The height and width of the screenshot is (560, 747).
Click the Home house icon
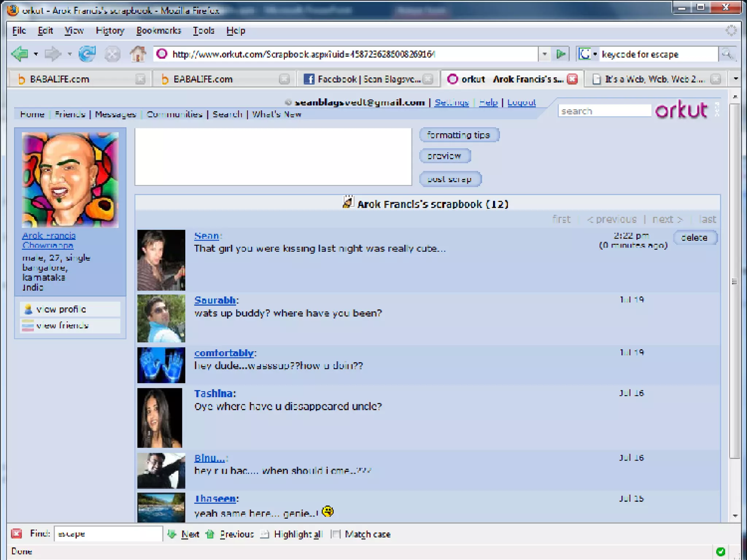click(138, 54)
